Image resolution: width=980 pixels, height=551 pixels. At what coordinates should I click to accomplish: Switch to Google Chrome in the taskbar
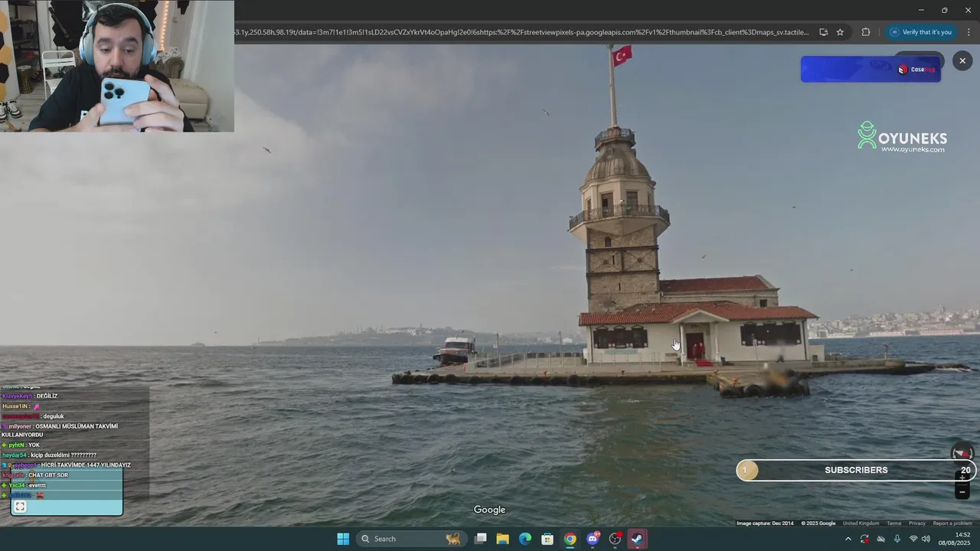click(570, 539)
